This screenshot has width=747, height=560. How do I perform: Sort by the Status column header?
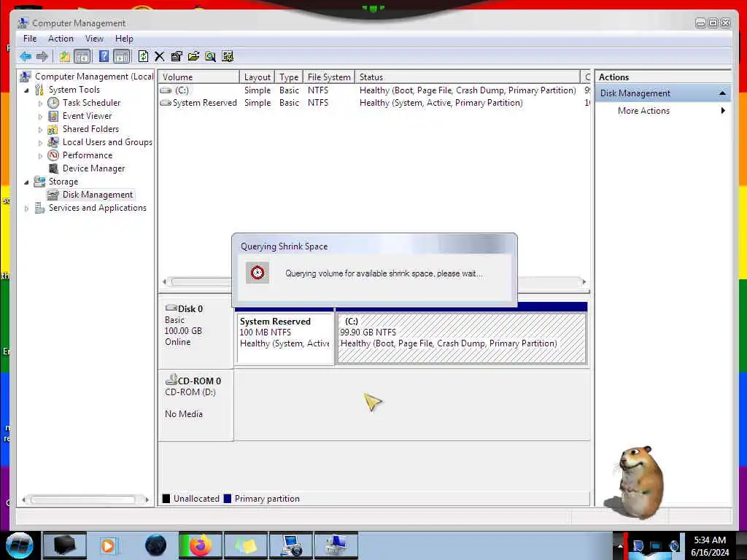click(x=468, y=77)
